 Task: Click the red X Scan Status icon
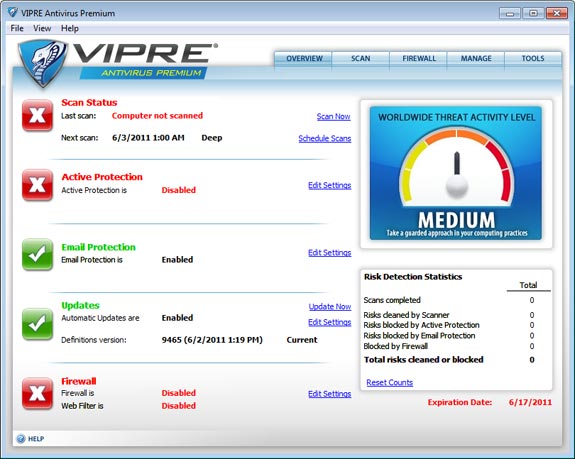click(37, 115)
